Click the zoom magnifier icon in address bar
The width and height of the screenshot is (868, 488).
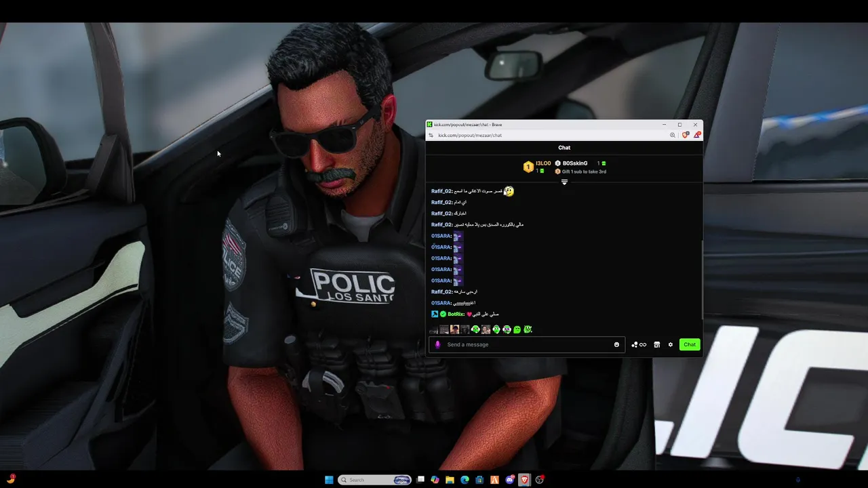(673, 135)
